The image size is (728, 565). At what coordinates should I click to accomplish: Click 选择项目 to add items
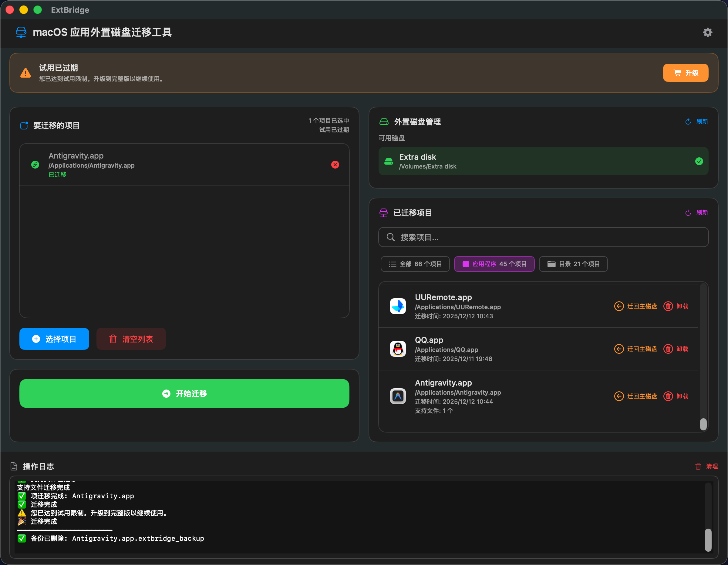54,339
